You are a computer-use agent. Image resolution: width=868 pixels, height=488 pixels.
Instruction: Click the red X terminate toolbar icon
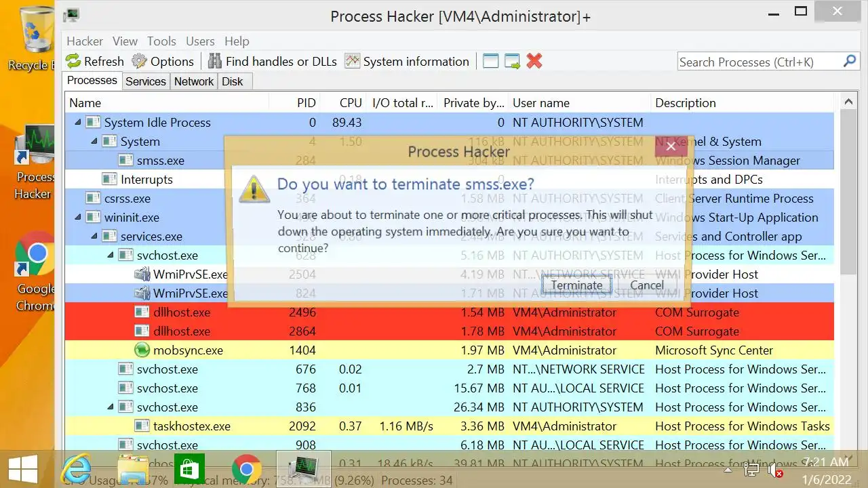(534, 61)
